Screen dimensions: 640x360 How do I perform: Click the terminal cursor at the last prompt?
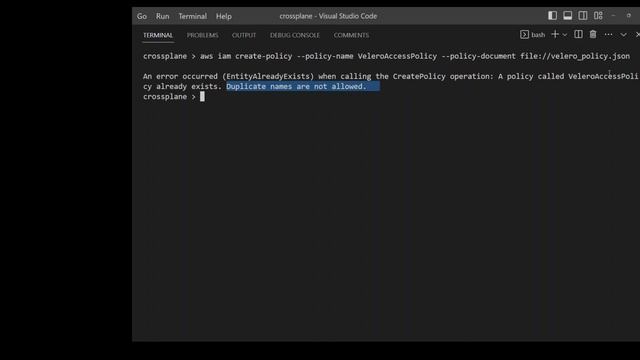pos(202,97)
